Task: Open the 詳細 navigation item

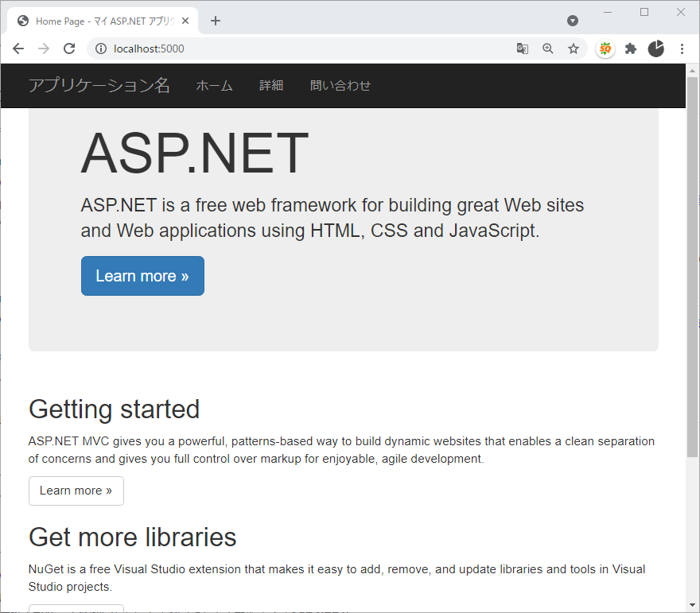Action: [271, 86]
